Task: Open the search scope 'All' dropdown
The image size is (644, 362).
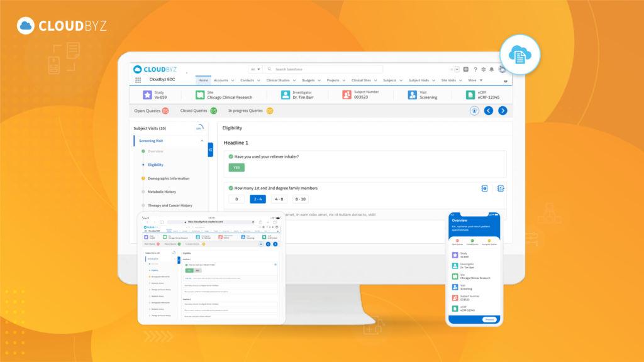Action: [255, 69]
